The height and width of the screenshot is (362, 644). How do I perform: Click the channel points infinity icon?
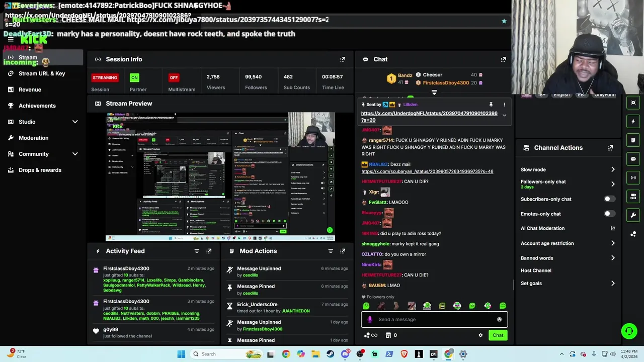click(x=371, y=335)
